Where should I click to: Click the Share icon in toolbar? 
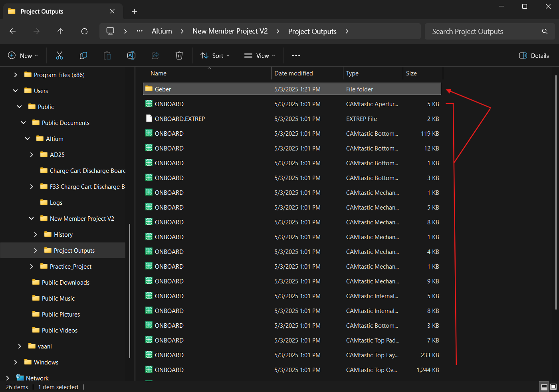coord(155,55)
